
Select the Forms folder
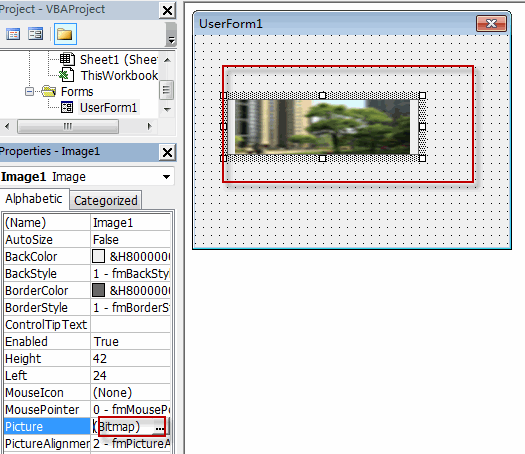[77, 92]
